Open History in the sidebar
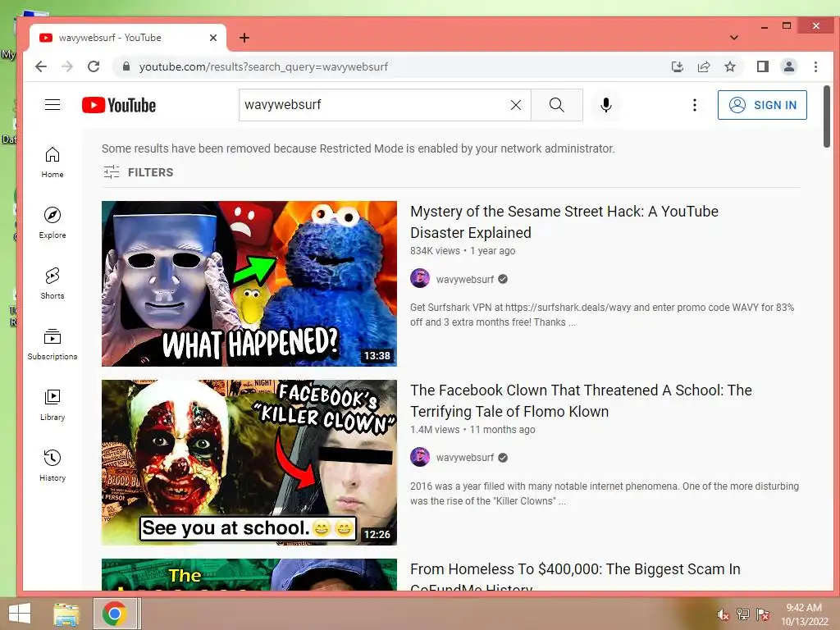Viewport: 840px width, 630px height. (52, 466)
